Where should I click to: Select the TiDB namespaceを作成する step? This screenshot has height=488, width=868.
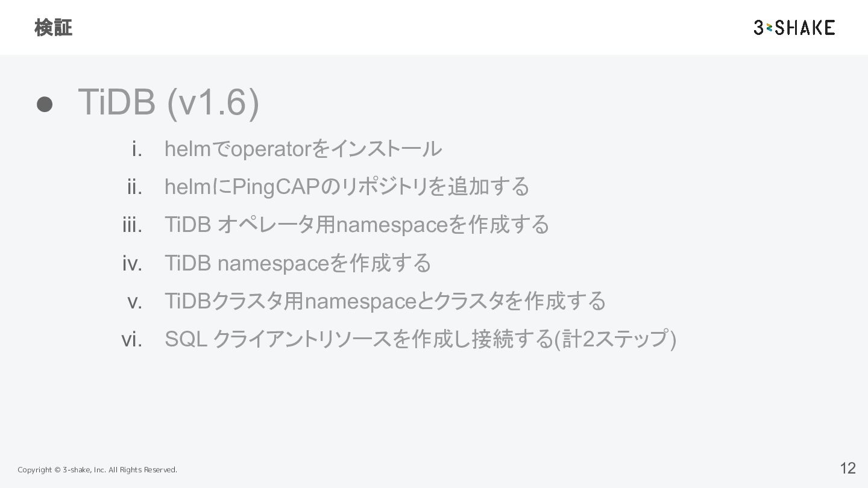(298, 263)
